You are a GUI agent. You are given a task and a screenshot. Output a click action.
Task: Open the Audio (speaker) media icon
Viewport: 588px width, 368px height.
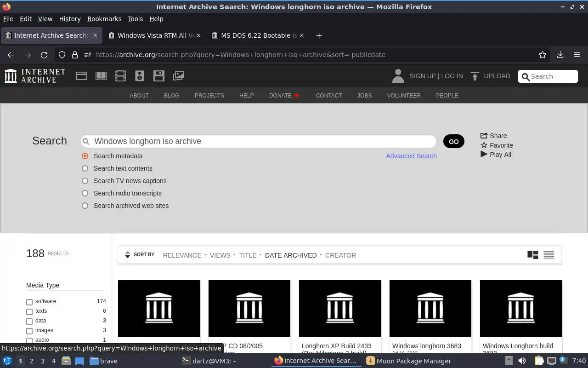pos(140,76)
